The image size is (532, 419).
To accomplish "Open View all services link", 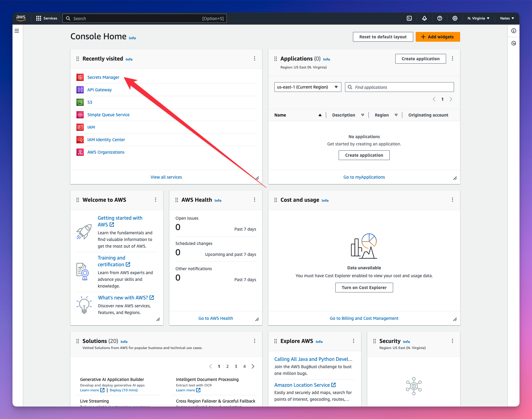I will [166, 177].
